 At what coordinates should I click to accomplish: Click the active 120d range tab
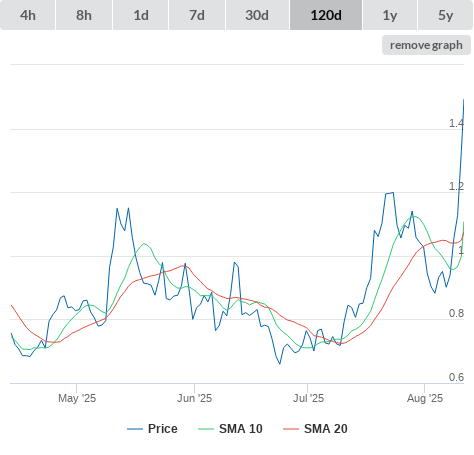coord(326,15)
